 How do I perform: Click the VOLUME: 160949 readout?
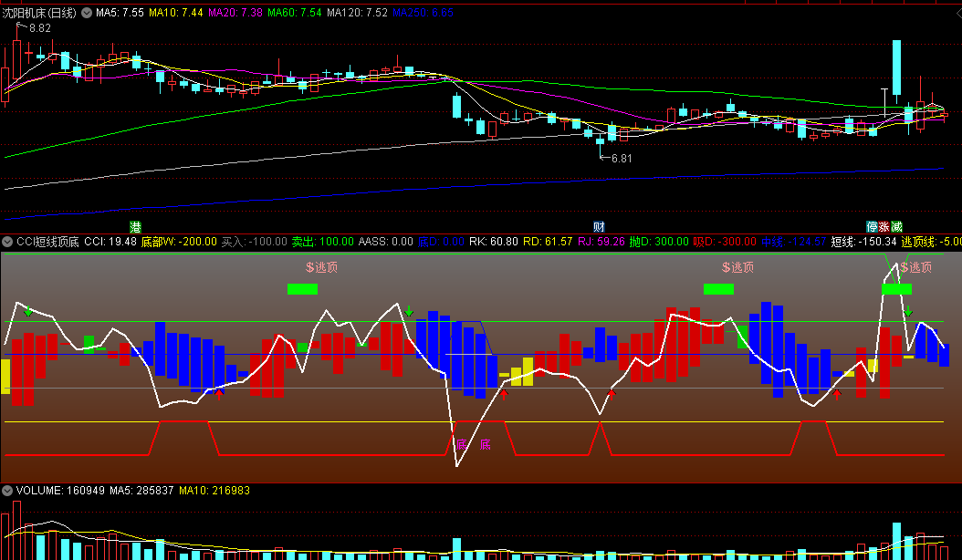coord(60,491)
